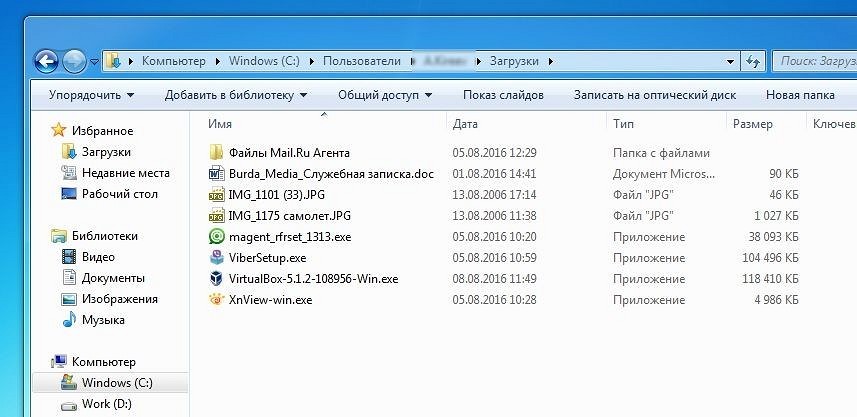
Task: Click the Загрузки breadcrumb segment
Action: (x=514, y=61)
